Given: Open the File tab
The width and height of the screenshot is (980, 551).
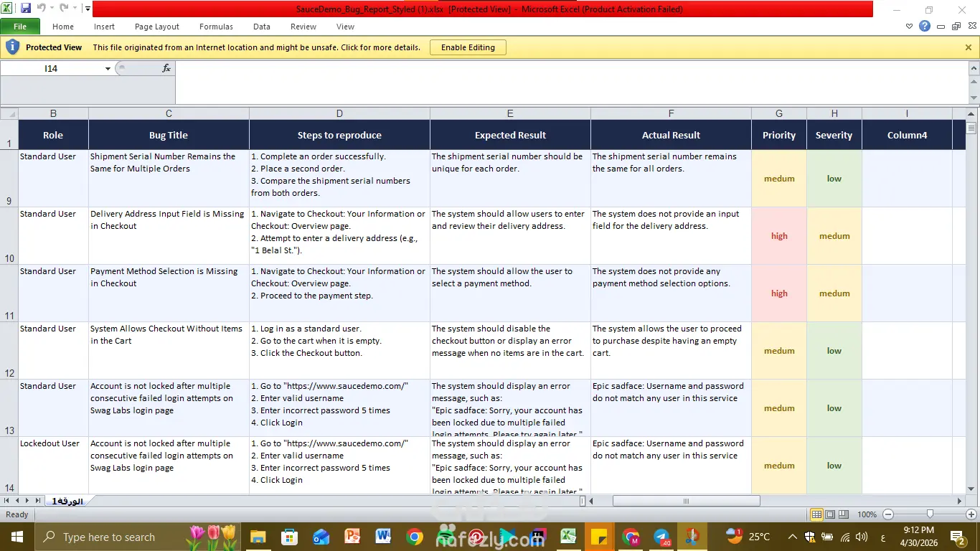Looking at the screenshot, I should point(20,27).
